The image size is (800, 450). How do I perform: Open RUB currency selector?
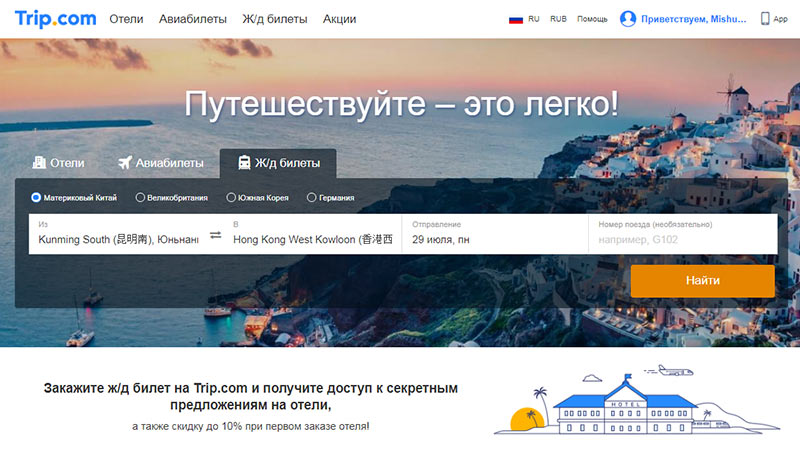[558, 19]
